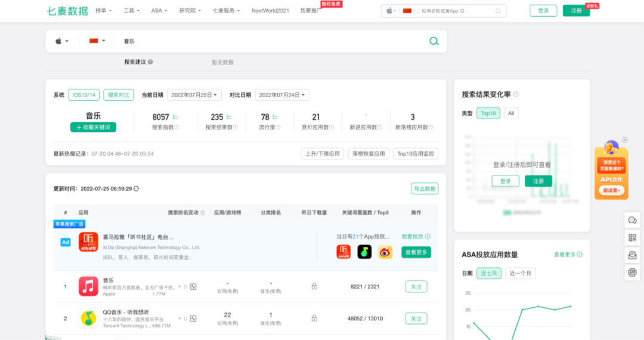Expand the 榜单 menu
The width and height of the screenshot is (644, 340).
[x=104, y=11]
